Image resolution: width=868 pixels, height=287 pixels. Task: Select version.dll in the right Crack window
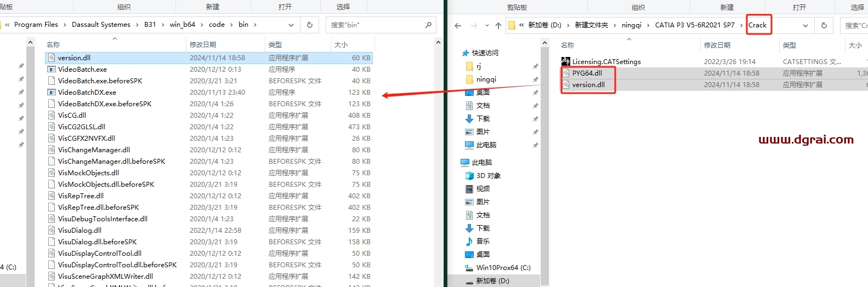coord(588,84)
